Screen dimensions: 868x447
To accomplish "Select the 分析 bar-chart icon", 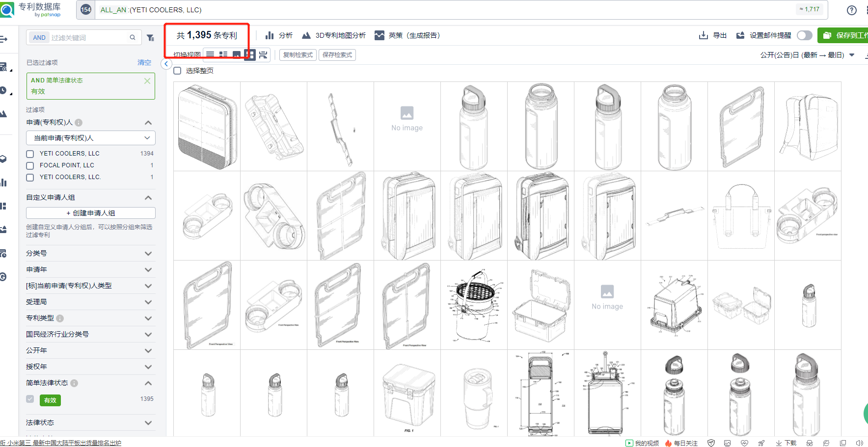I will click(270, 35).
